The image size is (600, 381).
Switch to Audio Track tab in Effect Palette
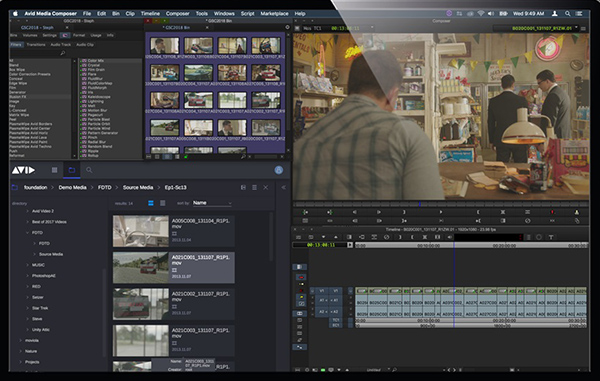(x=61, y=45)
